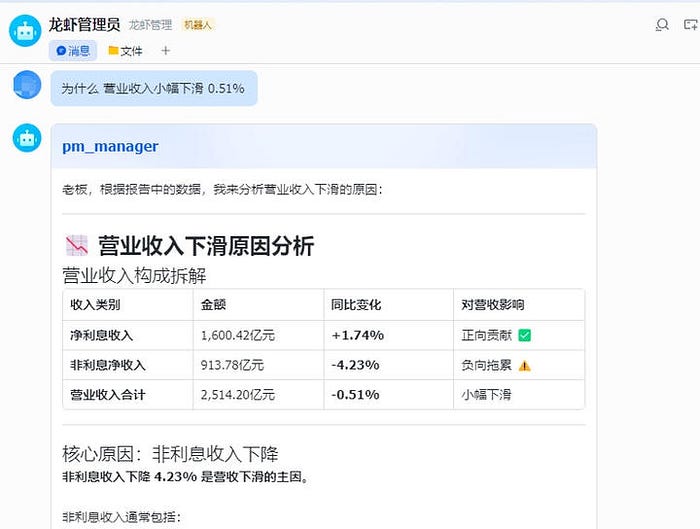The image size is (700, 529).
Task: Click the bold sentence 非利息收入下降 4.23% 是营收下滑的主因
Action: [x=186, y=477]
